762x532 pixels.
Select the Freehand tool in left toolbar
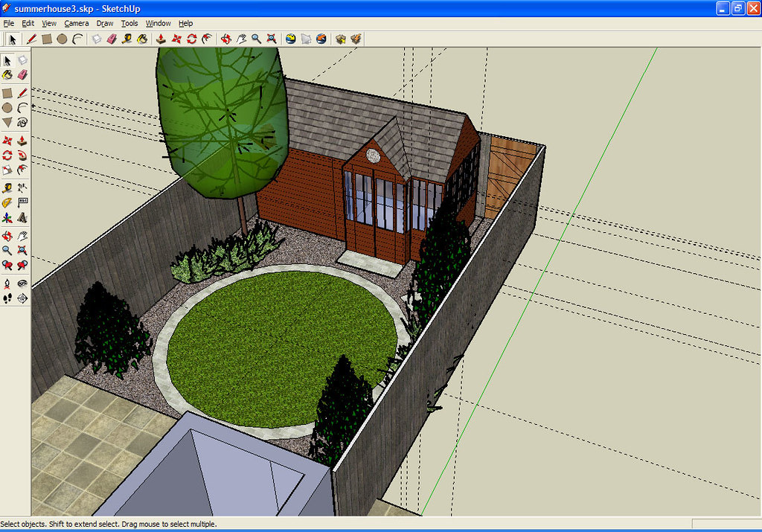point(22,122)
